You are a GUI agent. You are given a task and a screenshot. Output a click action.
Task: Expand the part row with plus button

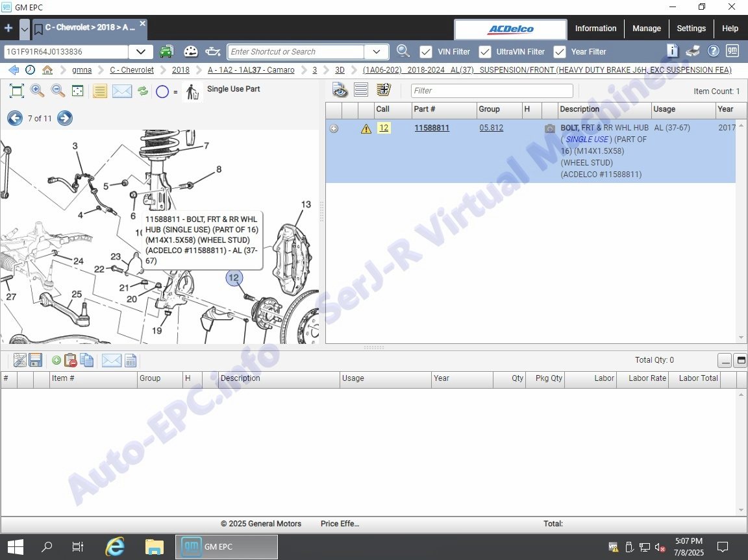click(334, 128)
